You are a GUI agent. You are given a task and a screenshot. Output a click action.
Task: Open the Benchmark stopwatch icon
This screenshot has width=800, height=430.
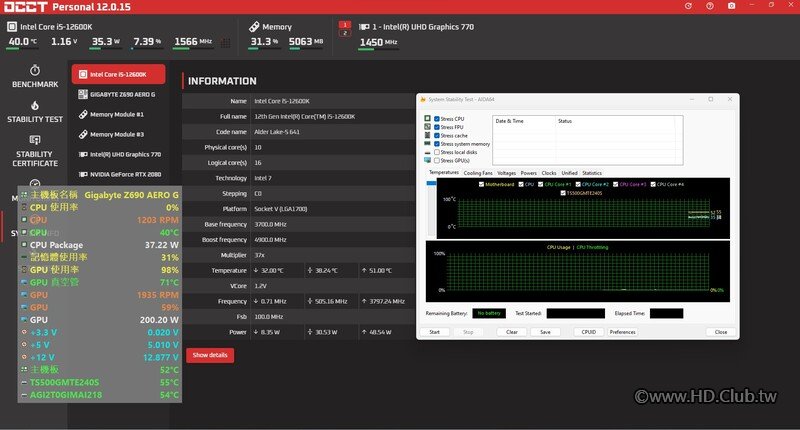[35, 70]
